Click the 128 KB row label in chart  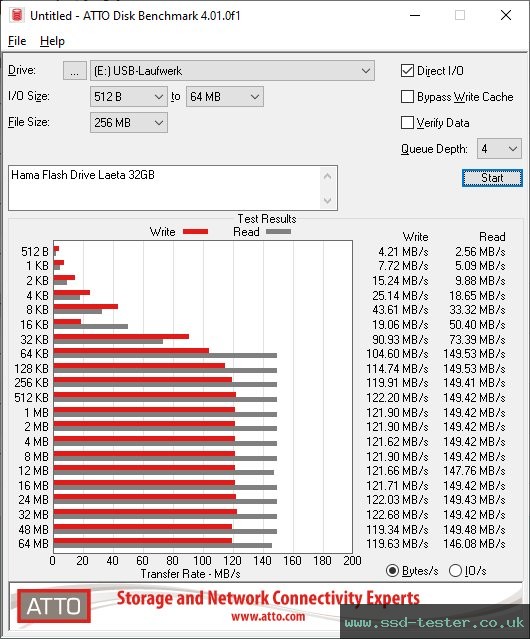[31, 369]
